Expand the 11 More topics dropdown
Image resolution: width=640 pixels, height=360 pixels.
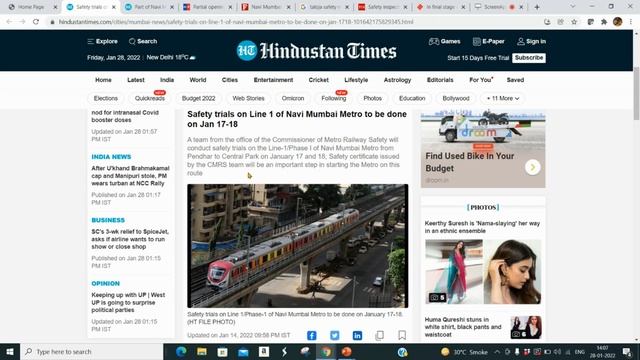(x=502, y=98)
